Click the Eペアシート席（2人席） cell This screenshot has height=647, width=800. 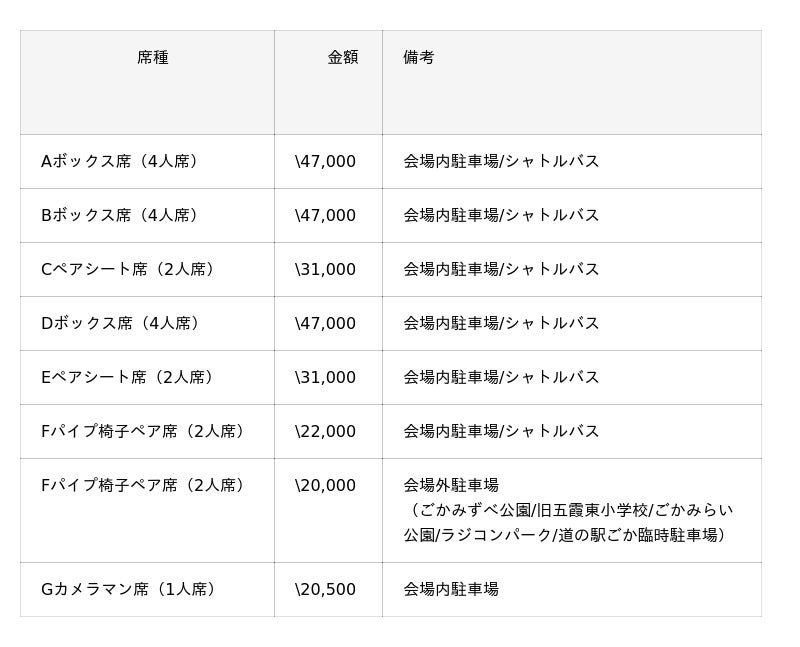(x=130, y=377)
